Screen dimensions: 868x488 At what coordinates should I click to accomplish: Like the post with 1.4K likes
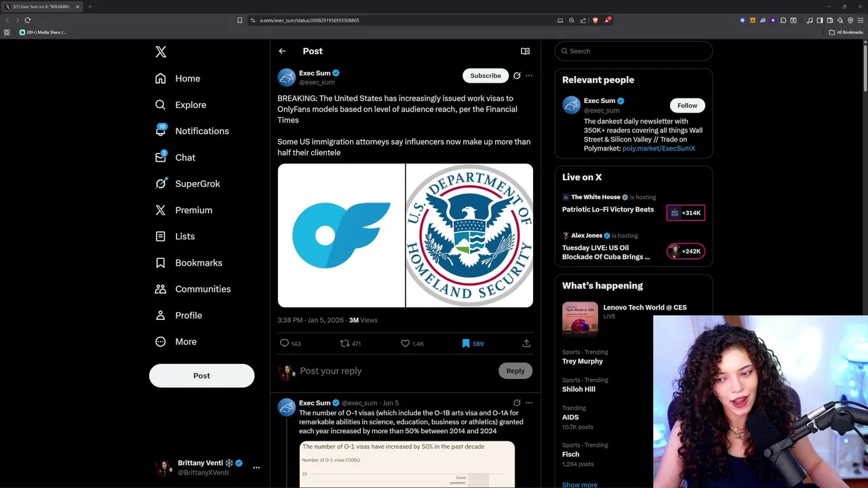tap(412, 344)
